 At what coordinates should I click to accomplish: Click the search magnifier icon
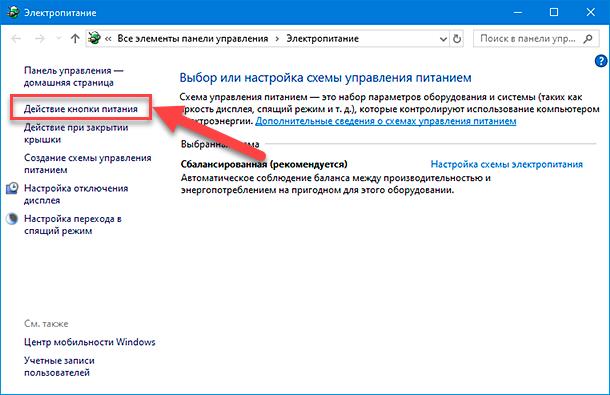click(588, 39)
